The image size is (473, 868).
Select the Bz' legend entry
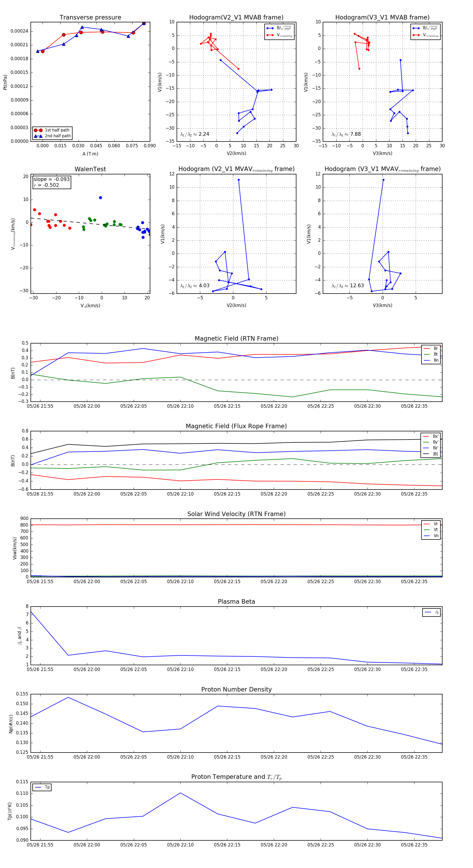click(431, 448)
